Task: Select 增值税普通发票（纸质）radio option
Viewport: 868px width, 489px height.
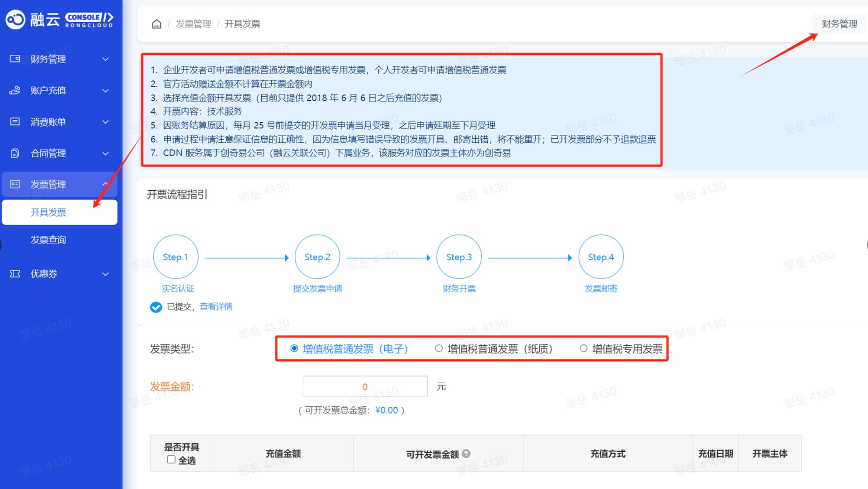Action: tap(439, 348)
